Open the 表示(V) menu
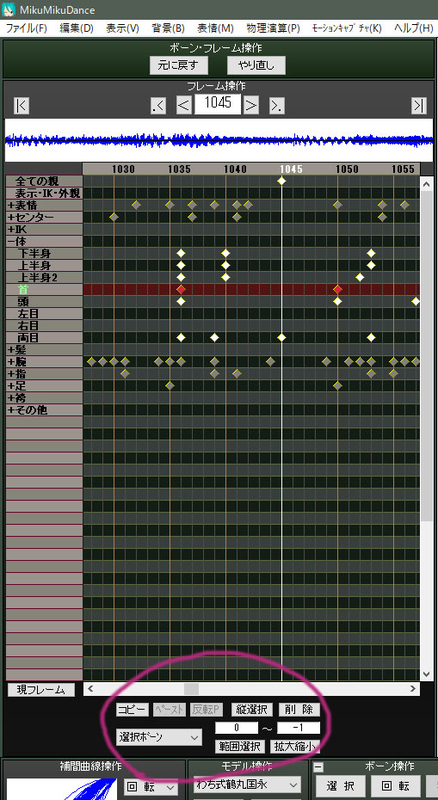The width and height of the screenshot is (438, 800). (123, 28)
